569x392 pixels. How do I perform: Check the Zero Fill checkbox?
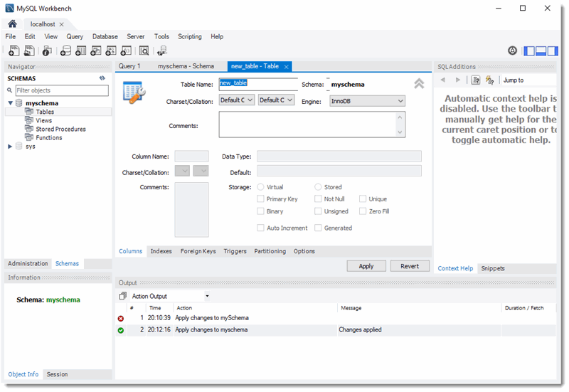[x=363, y=211]
